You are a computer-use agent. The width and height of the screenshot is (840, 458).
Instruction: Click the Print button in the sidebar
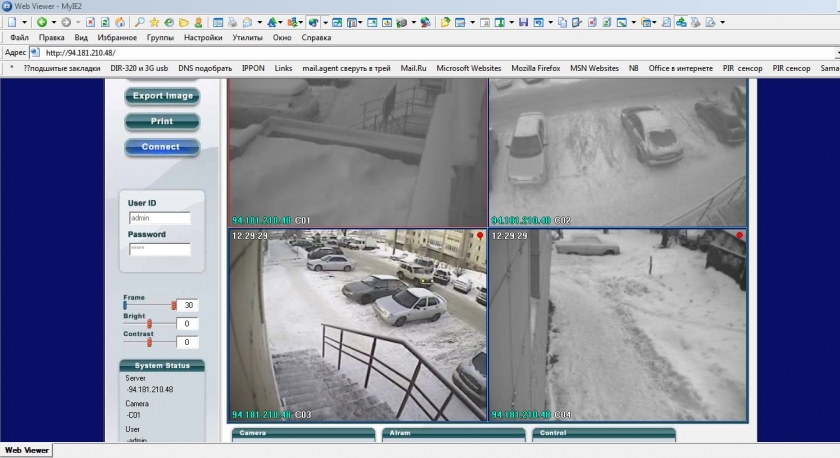pyautogui.click(x=162, y=122)
